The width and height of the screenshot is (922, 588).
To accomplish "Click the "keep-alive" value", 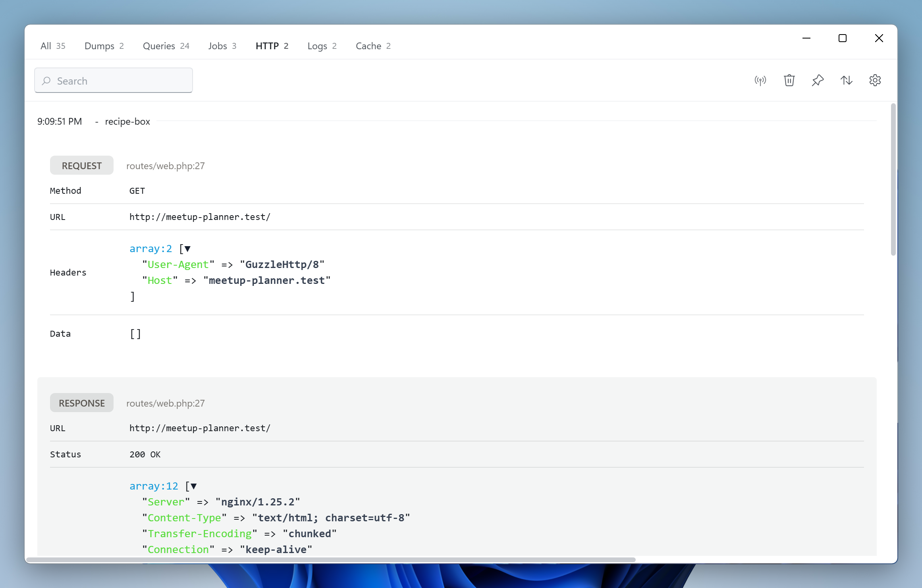I will 276,550.
